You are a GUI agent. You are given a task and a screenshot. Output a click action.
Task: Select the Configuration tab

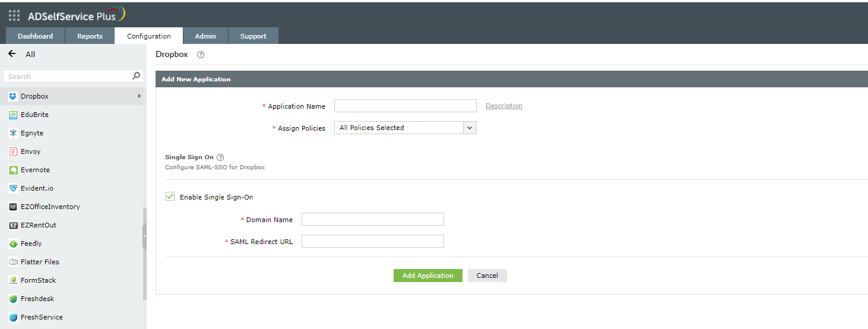tap(149, 36)
